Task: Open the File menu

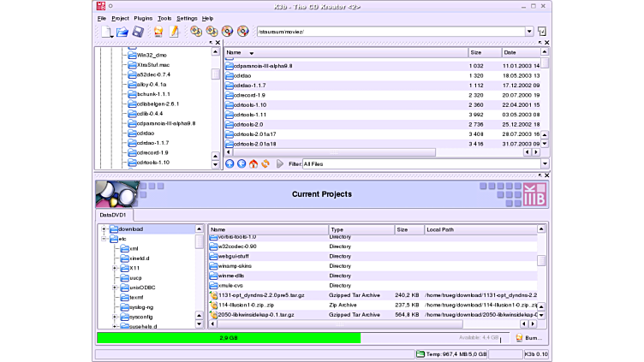Action: [102, 19]
